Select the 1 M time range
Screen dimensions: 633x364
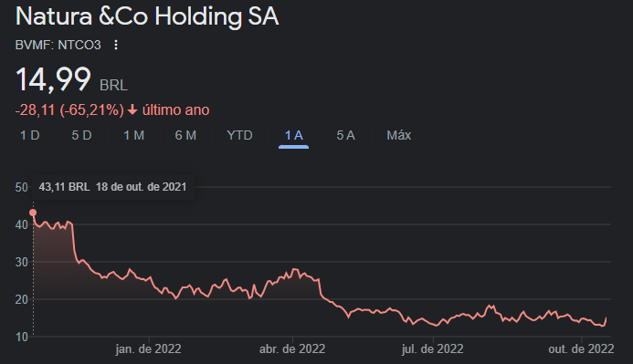click(x=133, y=135)
